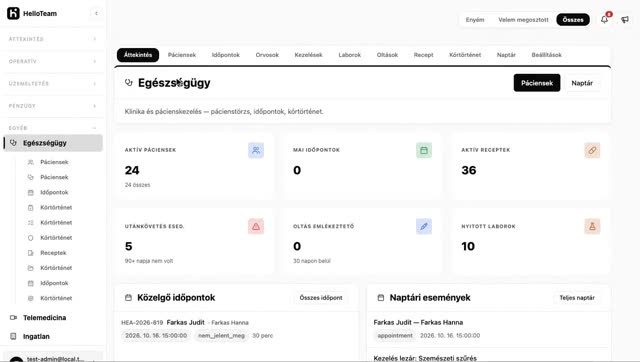Click the calendar icon beside Naptári események

click(x=381, y=298)
